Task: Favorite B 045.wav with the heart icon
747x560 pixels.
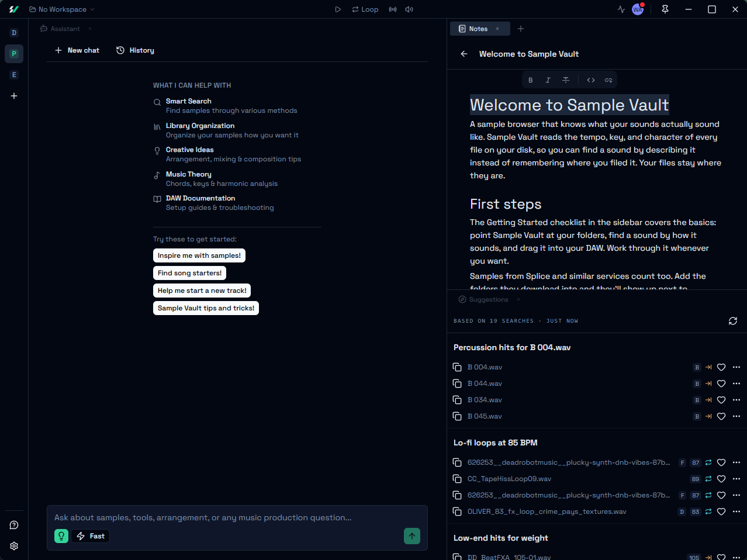Action: (x=721, y=416)
